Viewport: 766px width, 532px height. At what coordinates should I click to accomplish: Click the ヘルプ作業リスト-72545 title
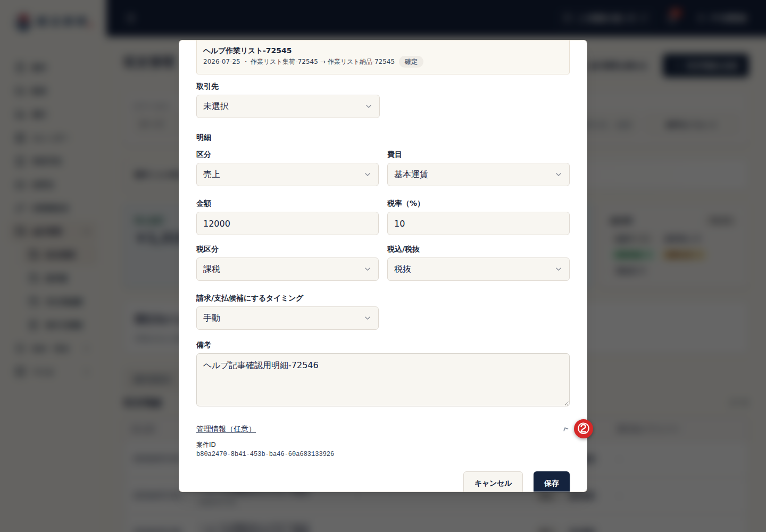(x=247, y=51)
